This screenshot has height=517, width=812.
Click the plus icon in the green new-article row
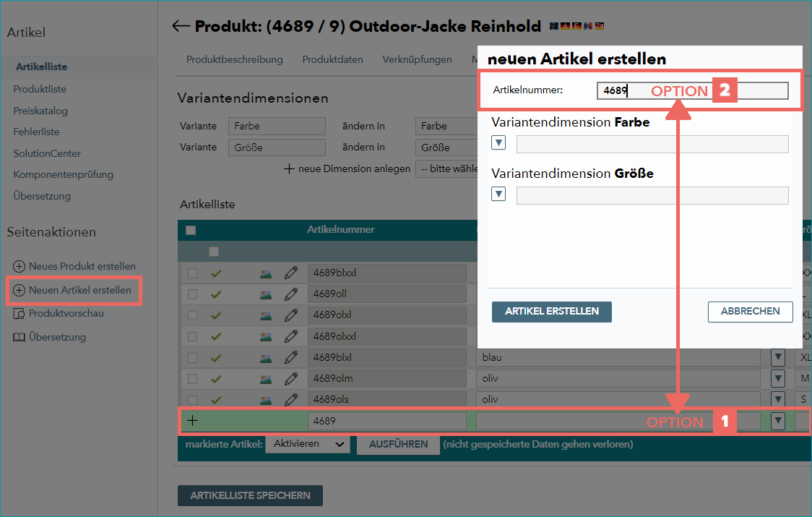click(x=192, y=421)
